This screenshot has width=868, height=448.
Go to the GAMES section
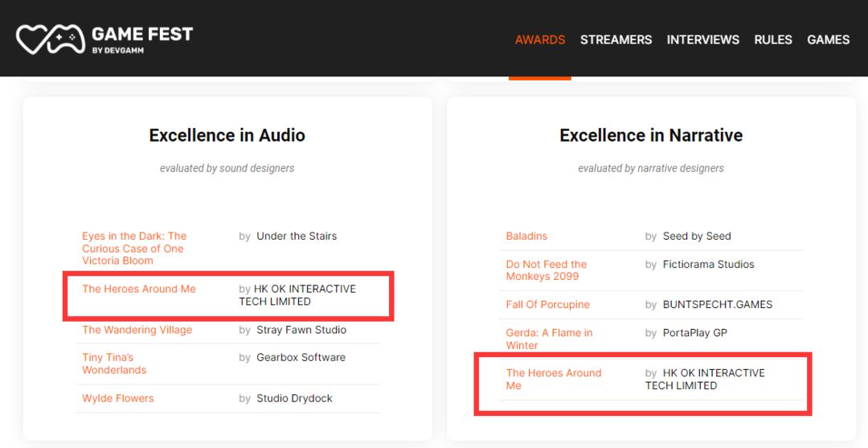click(x=828, y=40)
